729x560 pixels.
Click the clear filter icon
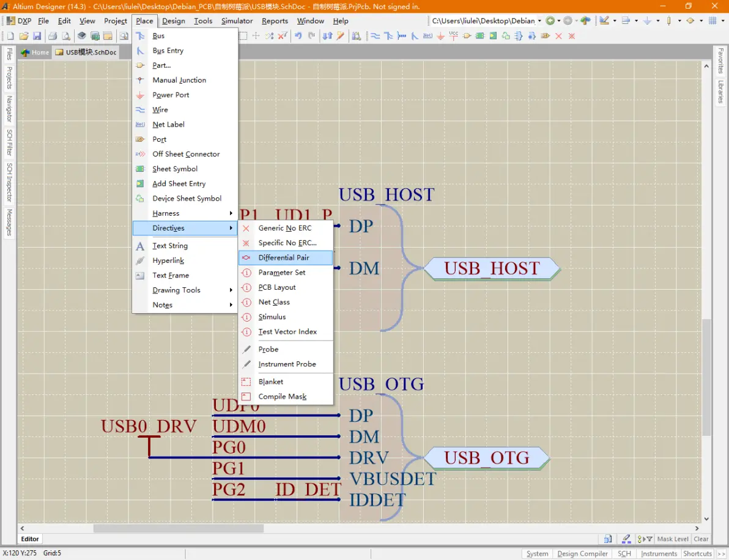coord(283,36)
